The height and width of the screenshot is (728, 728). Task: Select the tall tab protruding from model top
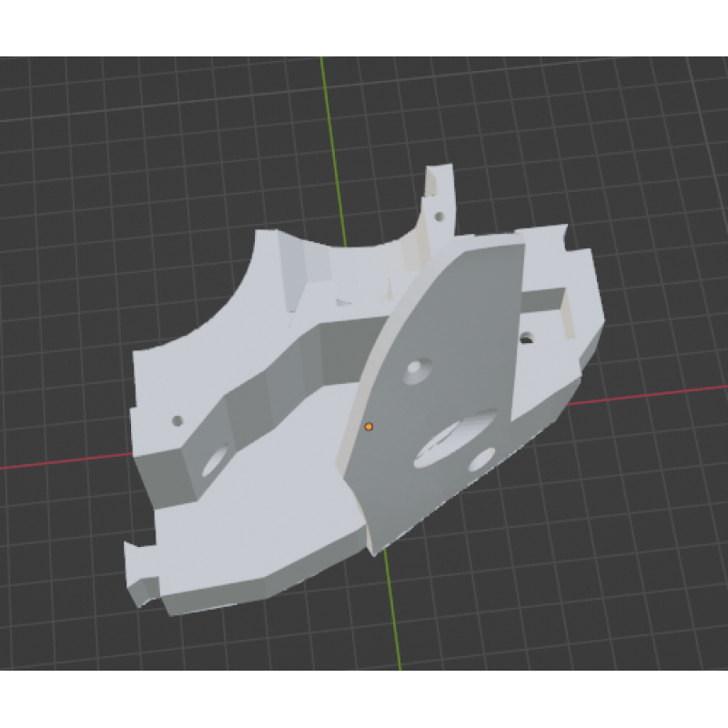pyautogui.click(x=440, y=196)
